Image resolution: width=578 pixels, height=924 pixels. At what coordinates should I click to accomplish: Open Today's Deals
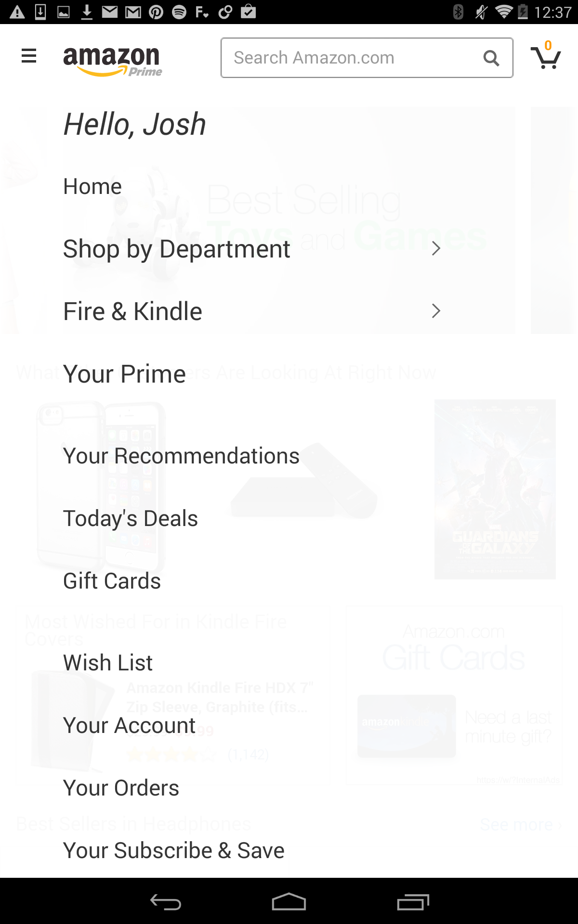coord(130,518)
